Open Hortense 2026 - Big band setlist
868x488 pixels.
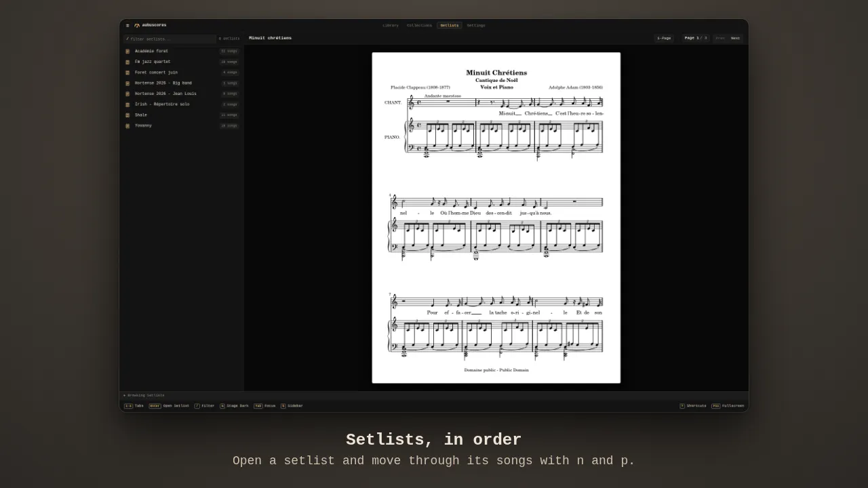coord(182,83)
